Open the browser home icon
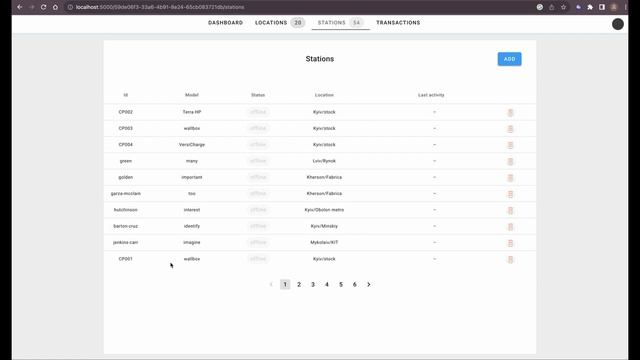 coord(55,7)
